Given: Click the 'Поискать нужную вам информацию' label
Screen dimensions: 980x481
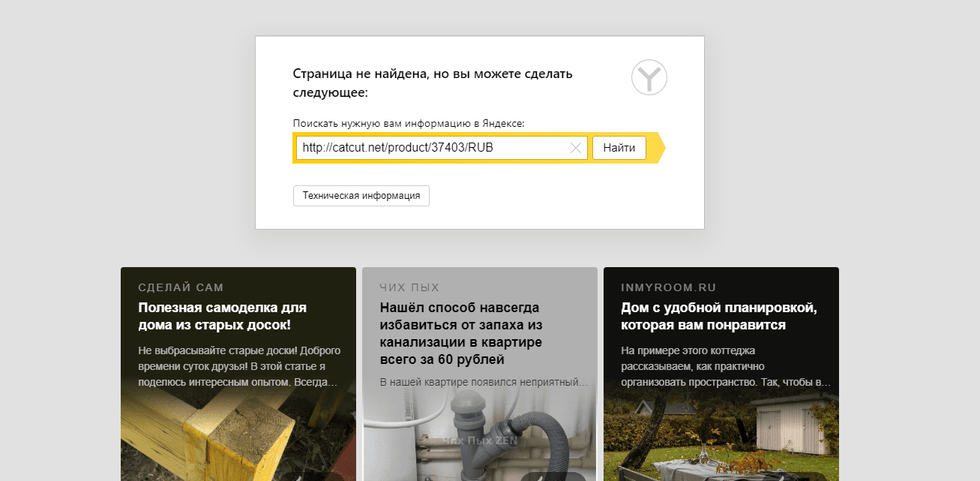Looking at the screenshot, I should [409, 123].
